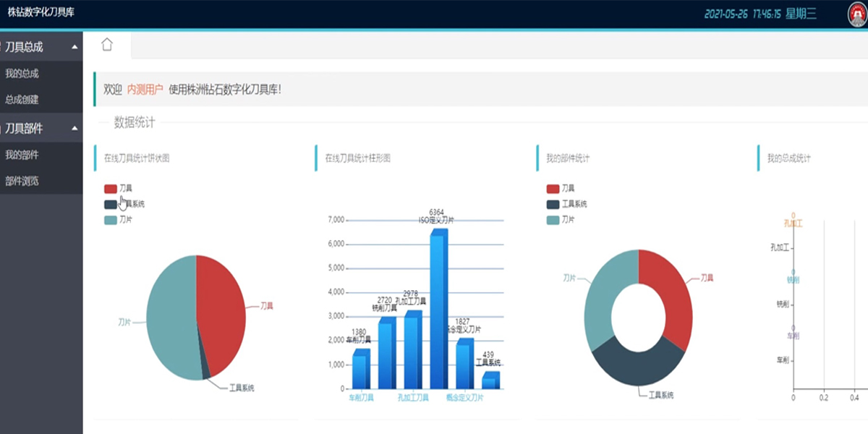The image size is (868, 434).
Task: Click the 内测用户 username link
Action: click(x=145, y=90)
